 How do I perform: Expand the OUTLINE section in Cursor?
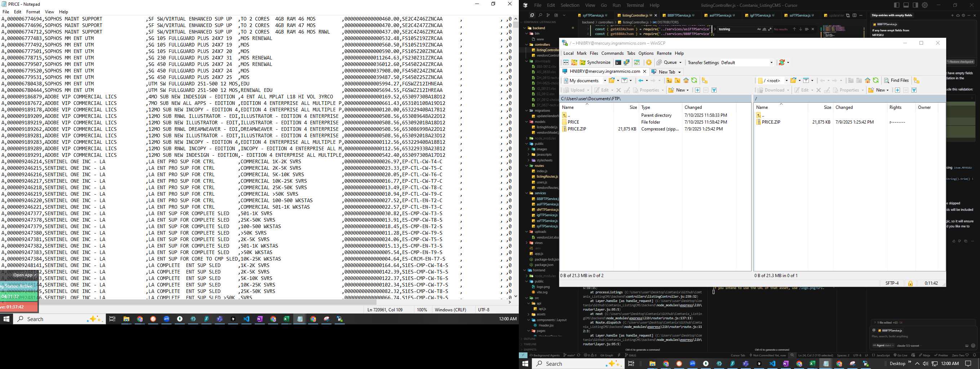[x=530, y=339]
